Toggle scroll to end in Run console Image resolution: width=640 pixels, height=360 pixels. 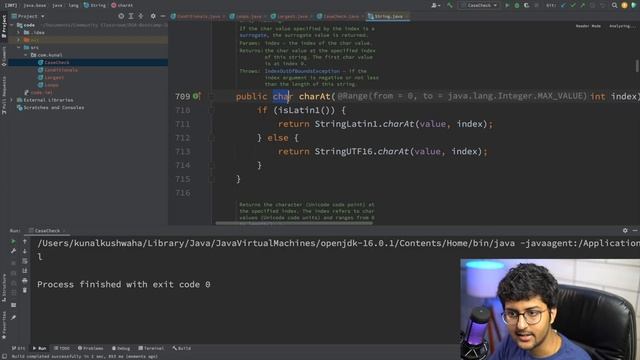click(x=25, y=271)
